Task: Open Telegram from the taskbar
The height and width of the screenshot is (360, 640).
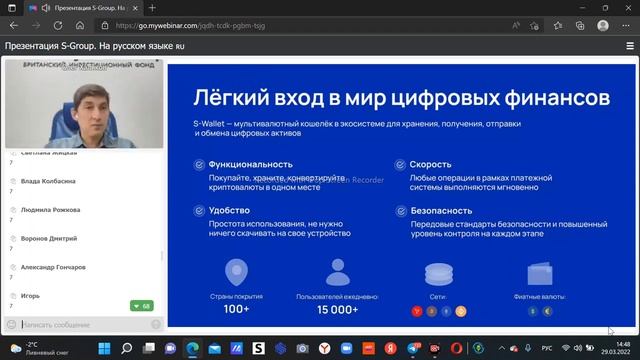Action: click(x=413, y=349)
